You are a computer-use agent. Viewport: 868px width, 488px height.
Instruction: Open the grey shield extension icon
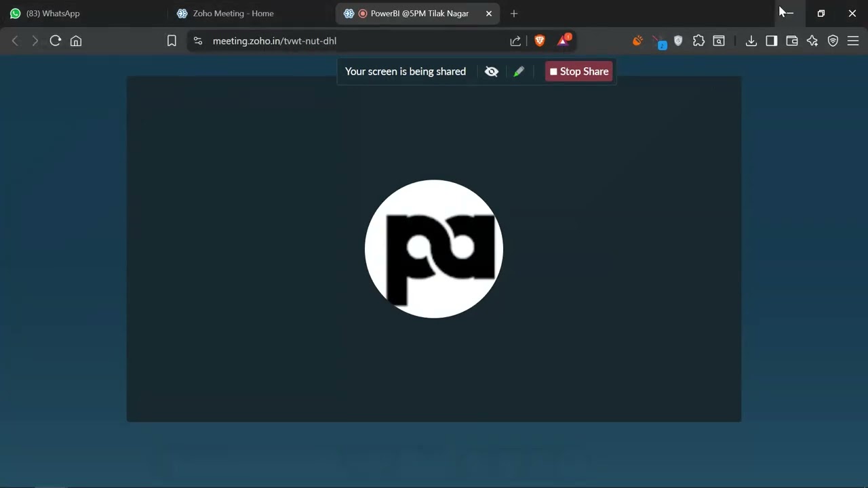point(678,41)
